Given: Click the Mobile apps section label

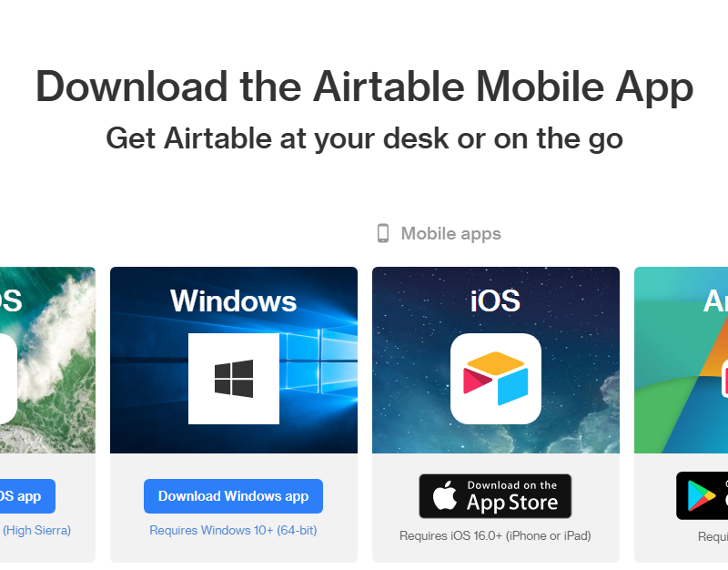Looking at the screenshot, I should coord(450,233).
